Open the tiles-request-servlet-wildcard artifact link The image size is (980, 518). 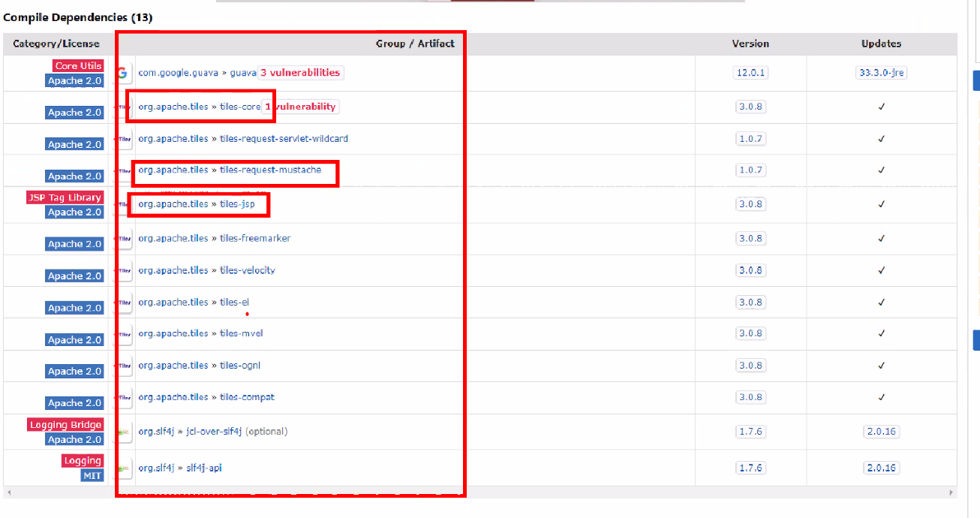click(284, 139)
